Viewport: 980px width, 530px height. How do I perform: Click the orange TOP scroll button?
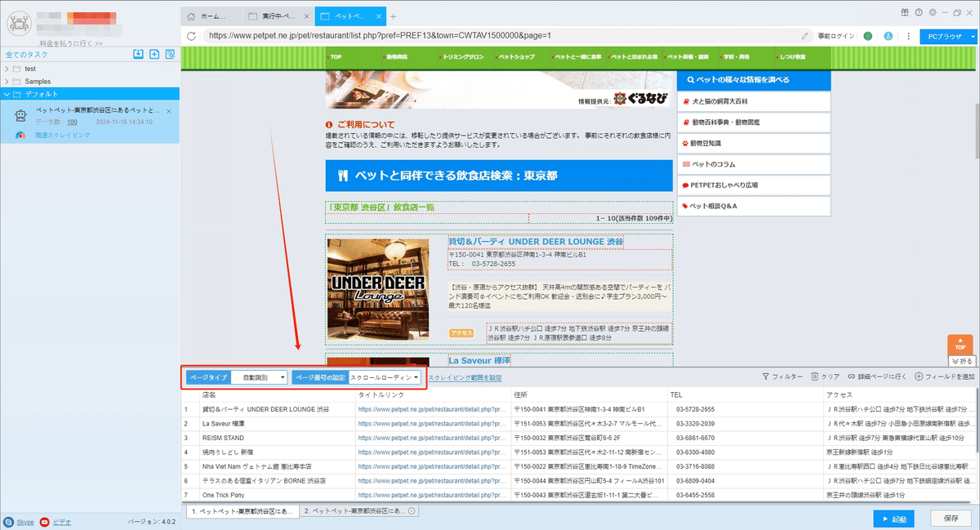click(960, 344)
